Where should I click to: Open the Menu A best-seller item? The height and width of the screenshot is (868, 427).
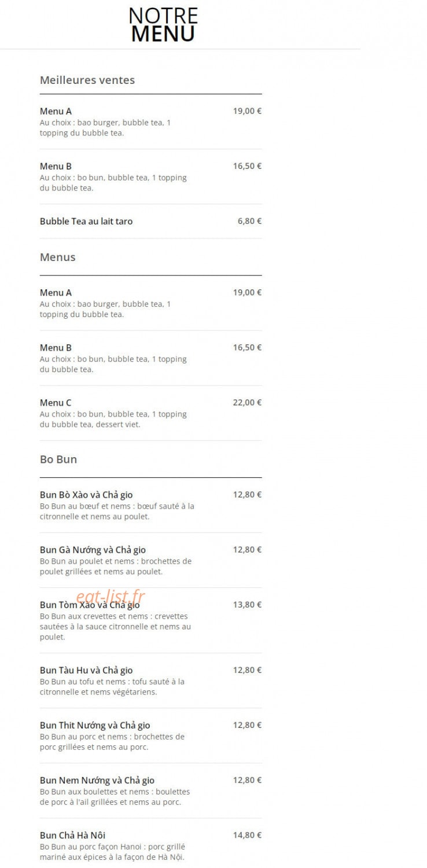150,122
